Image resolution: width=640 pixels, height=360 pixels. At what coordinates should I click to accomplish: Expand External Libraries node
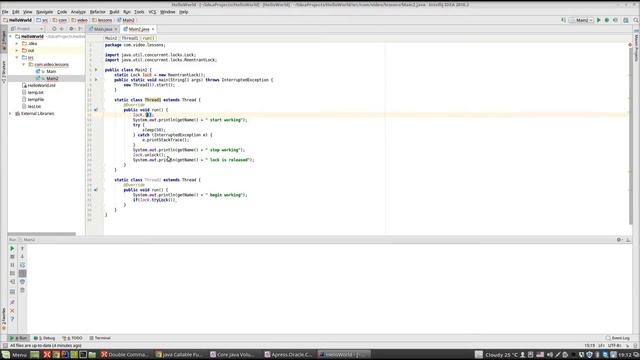click(x=11, y=113)
